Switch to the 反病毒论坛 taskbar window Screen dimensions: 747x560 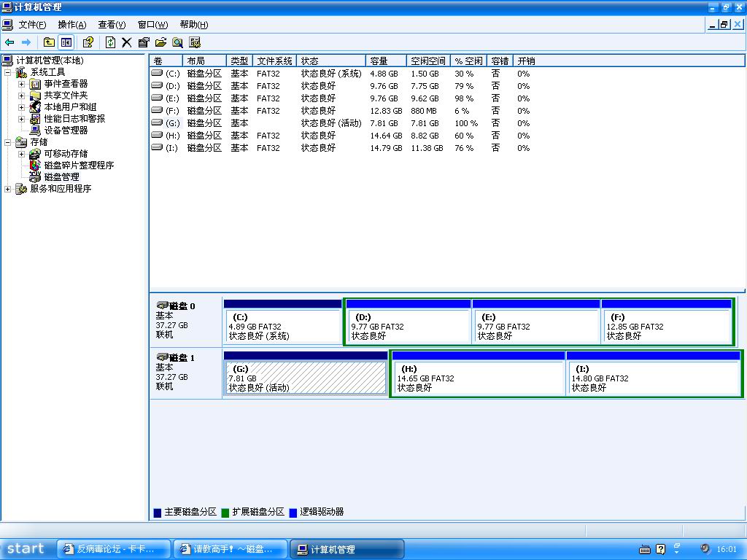coord(113,549)
